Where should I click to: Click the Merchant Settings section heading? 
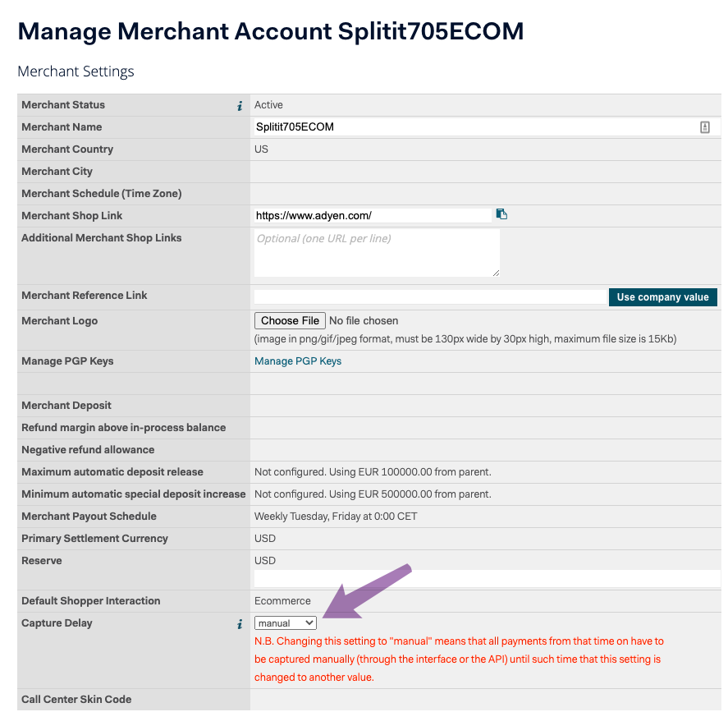point(76,71)
